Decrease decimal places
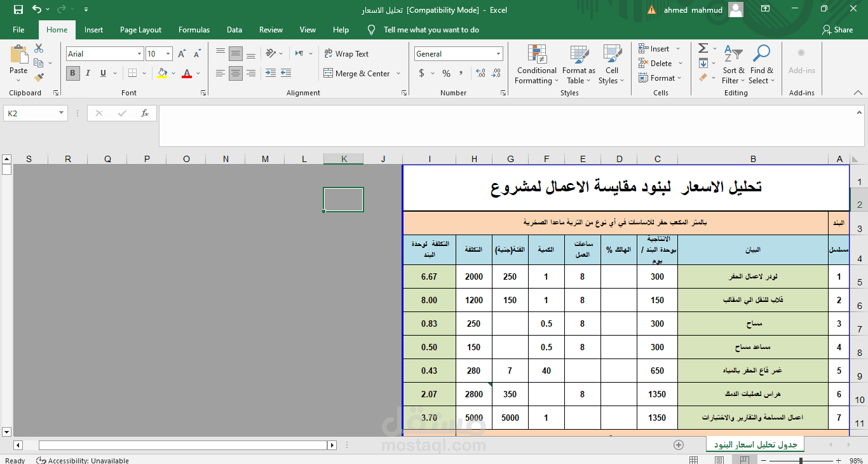Viewport: 868px width, 464px height. coord(495,74)
